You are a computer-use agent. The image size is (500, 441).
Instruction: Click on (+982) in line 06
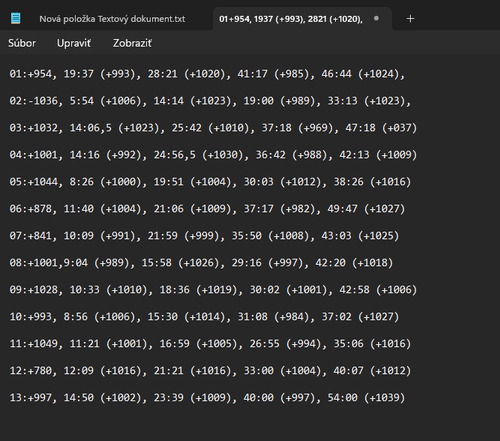coord(297,209)
